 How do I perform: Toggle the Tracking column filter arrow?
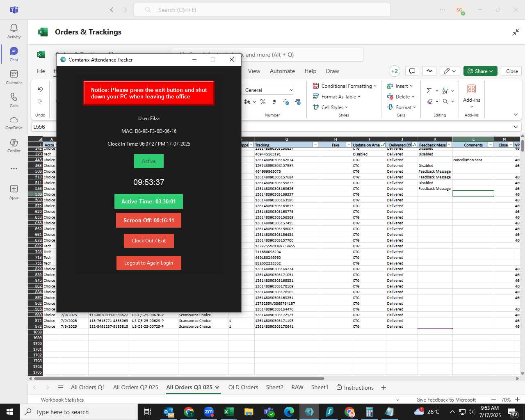pos(315,145)
